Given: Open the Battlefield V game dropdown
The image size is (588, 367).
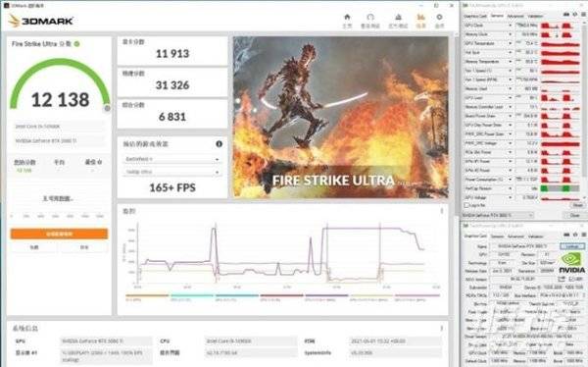Looking at the screenshot, I should [171, 159].
